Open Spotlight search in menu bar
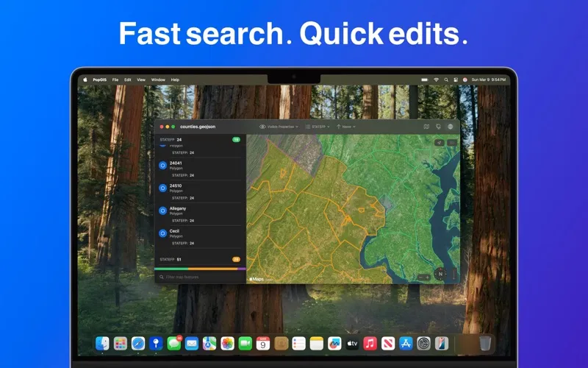The height and width of the screenshot is (368, 588). pyautogui.click(x=446, y=79)
